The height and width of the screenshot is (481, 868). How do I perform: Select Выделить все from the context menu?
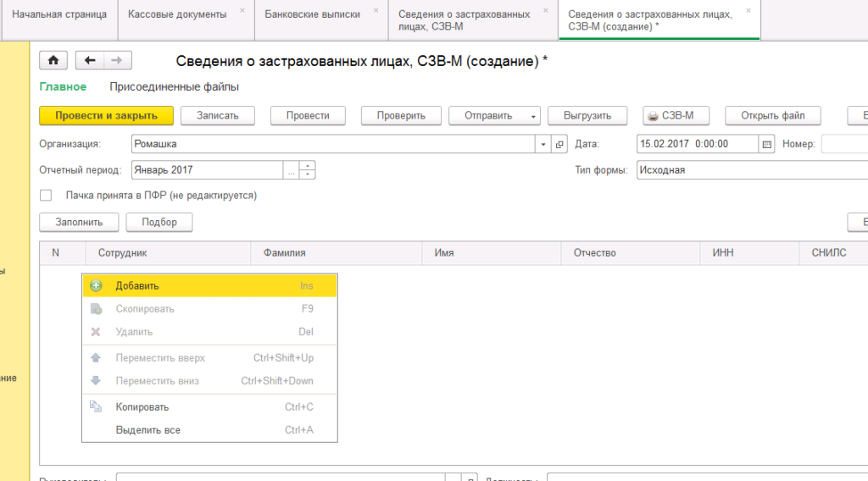coord(147,430)
